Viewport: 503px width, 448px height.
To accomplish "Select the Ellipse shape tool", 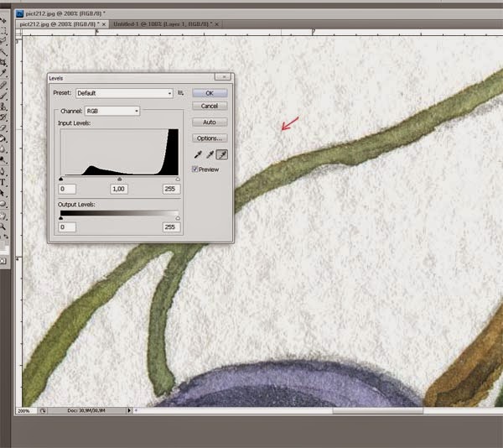I will 3,204.
